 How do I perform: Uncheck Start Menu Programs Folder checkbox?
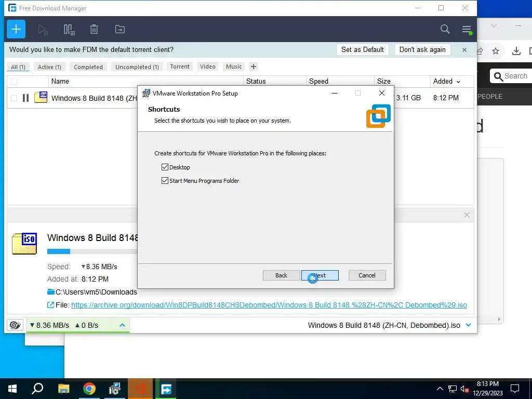[165, 180]
